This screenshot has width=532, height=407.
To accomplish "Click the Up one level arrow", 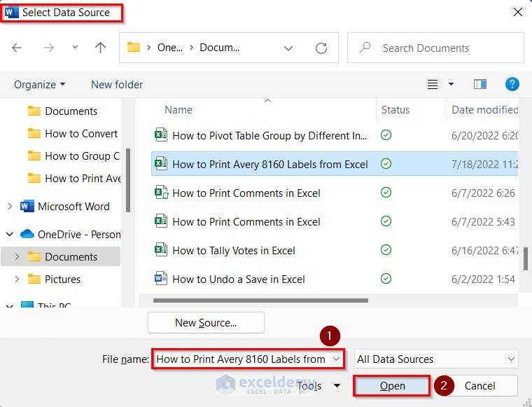I will click(x=100, y=48).
